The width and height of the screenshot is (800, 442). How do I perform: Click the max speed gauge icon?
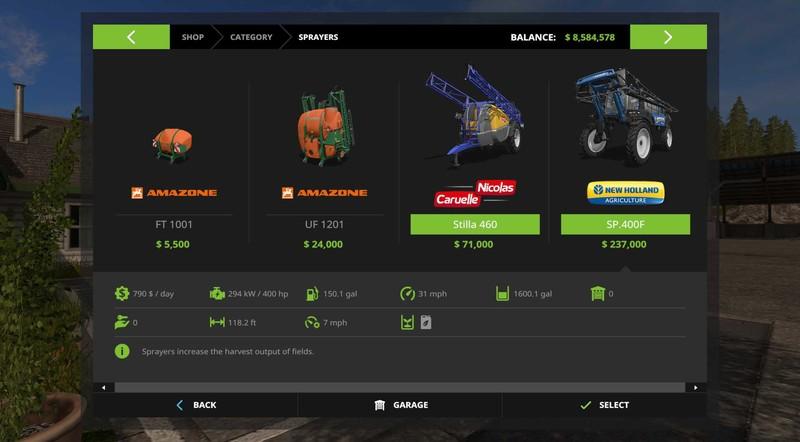click(407, 293)
